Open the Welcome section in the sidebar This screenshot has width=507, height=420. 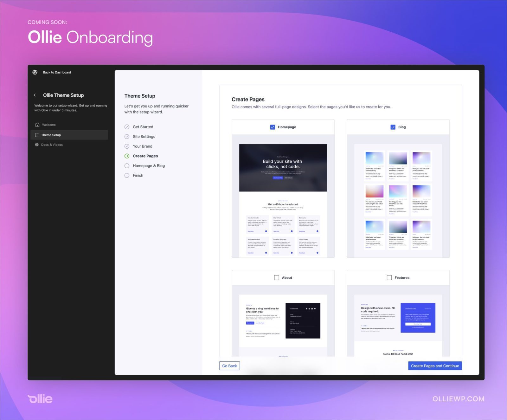pos(49,125)
